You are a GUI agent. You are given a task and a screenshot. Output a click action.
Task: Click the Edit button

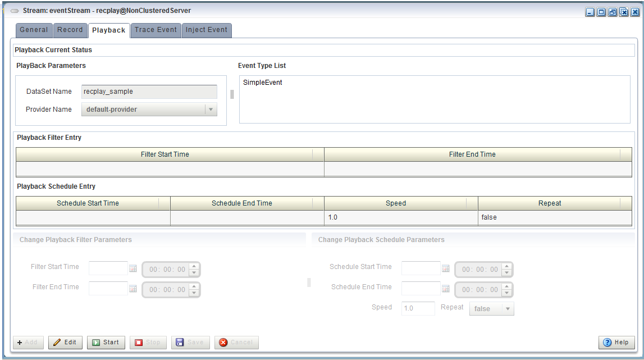(x=65, y=343)
